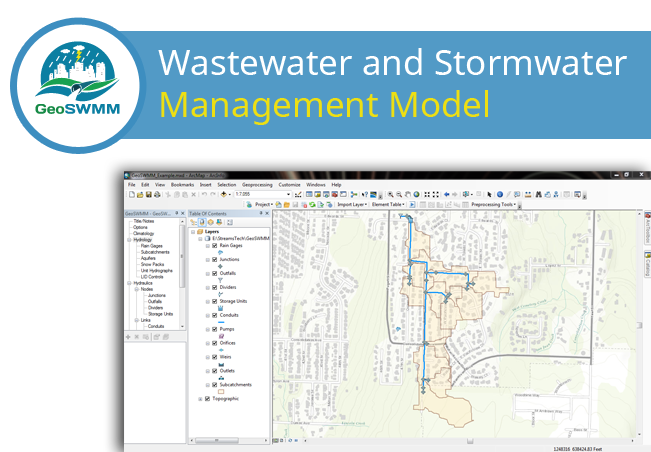The height and width of the screenshot is (452, 651).
Task: Expand the Topographic layer group
Action: pyautogui.click(x=200, y=399)
